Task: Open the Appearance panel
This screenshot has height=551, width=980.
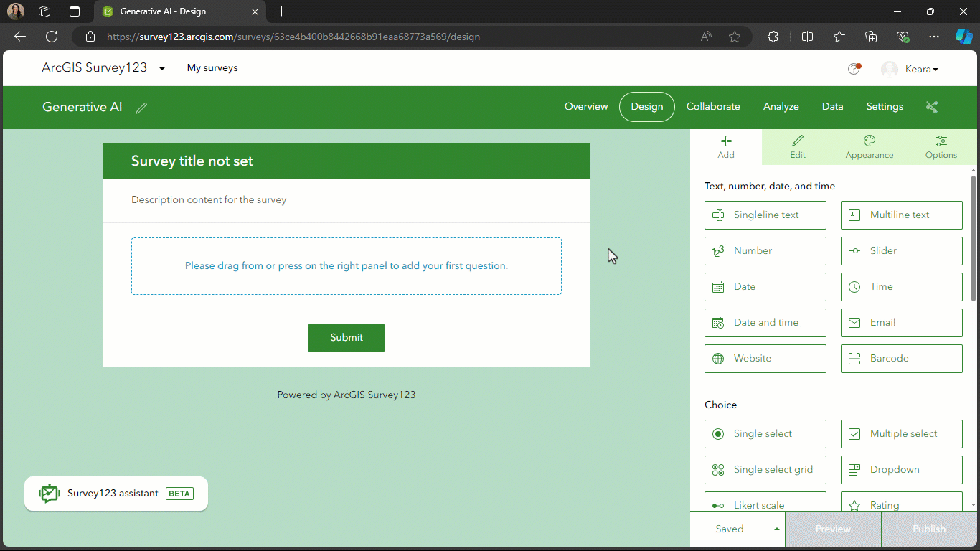Action: 869,146
